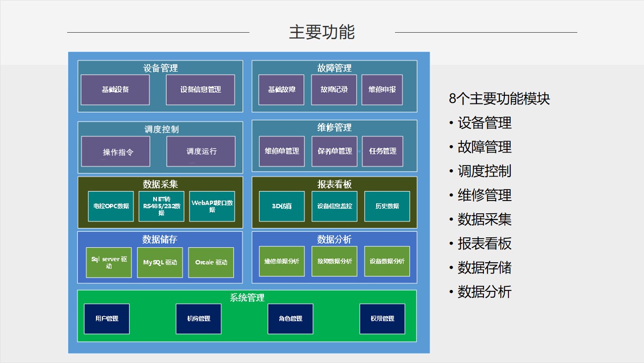This screenshot has width=644, height=363.
Task: Select the Orcale 驱动 box
Action: click(211, 262)
